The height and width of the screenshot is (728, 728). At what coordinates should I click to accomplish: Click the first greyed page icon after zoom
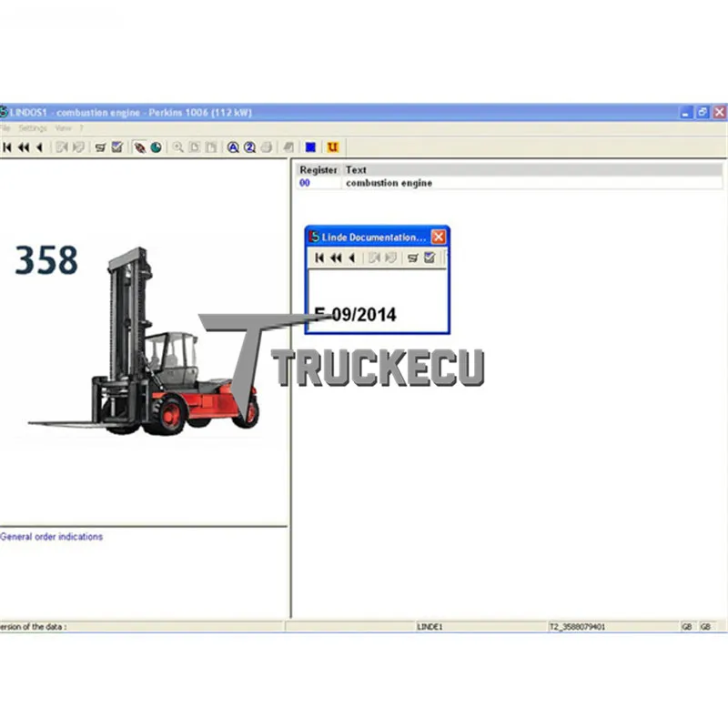tap(195, 147)
